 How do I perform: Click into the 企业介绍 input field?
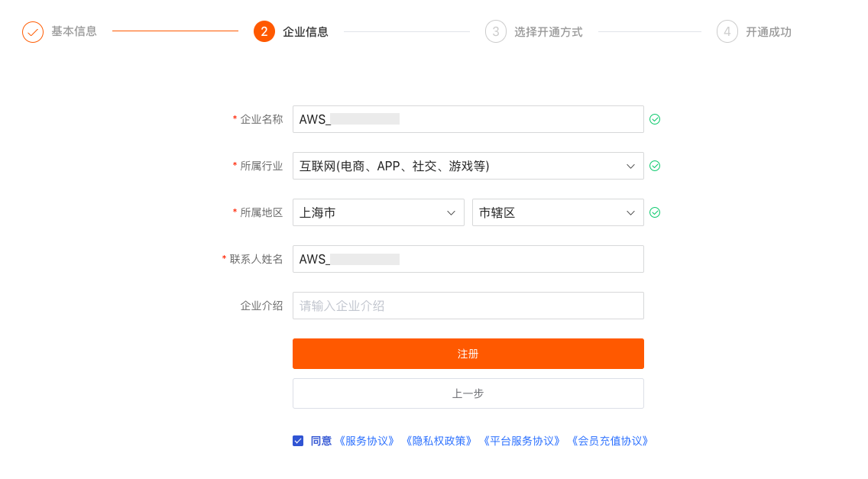coord(468,305)
